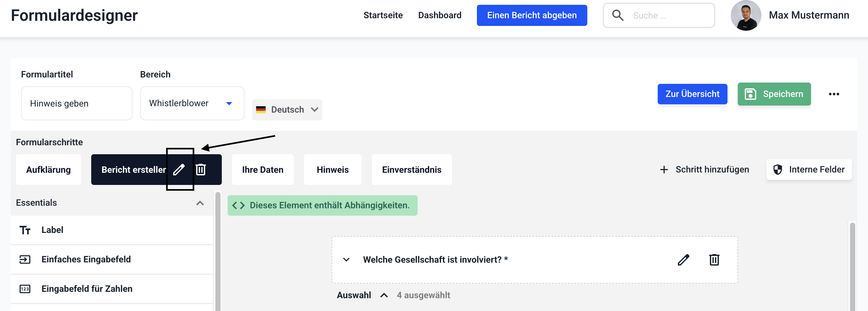Collapse the Essentials section
The height and width of the screenshot is (311, 868).
point(200,203)
